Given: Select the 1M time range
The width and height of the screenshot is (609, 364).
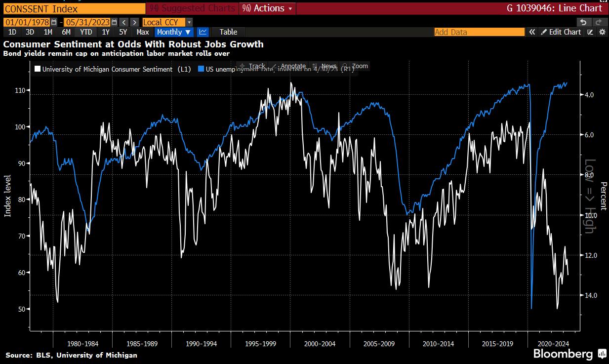Looking at the screenshot, I should (x=48, y=32).
